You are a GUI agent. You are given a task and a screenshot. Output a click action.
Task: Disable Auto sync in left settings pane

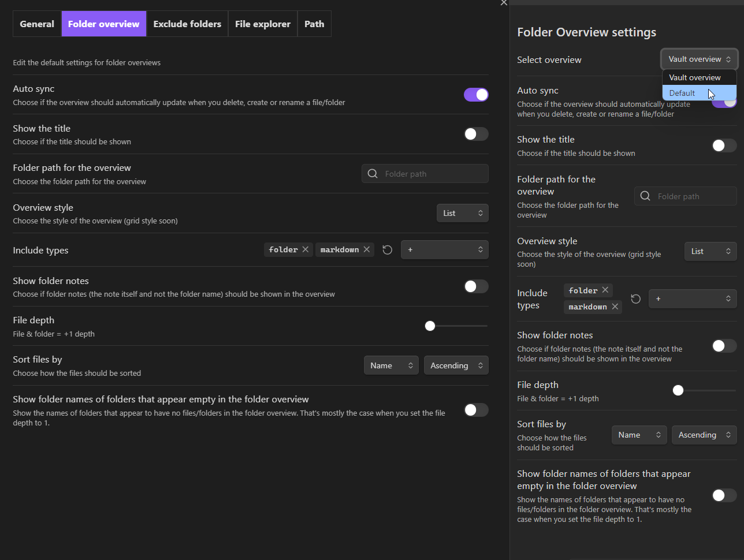(x=476, y=95)
